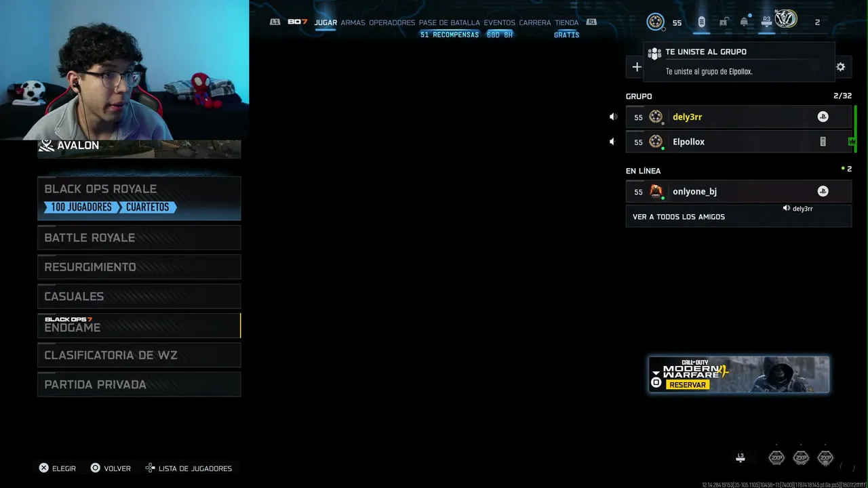Click the 'Te uniste al grupo de Elpollox' message
This screenshot has width=868, height=488.
(709, 71)
